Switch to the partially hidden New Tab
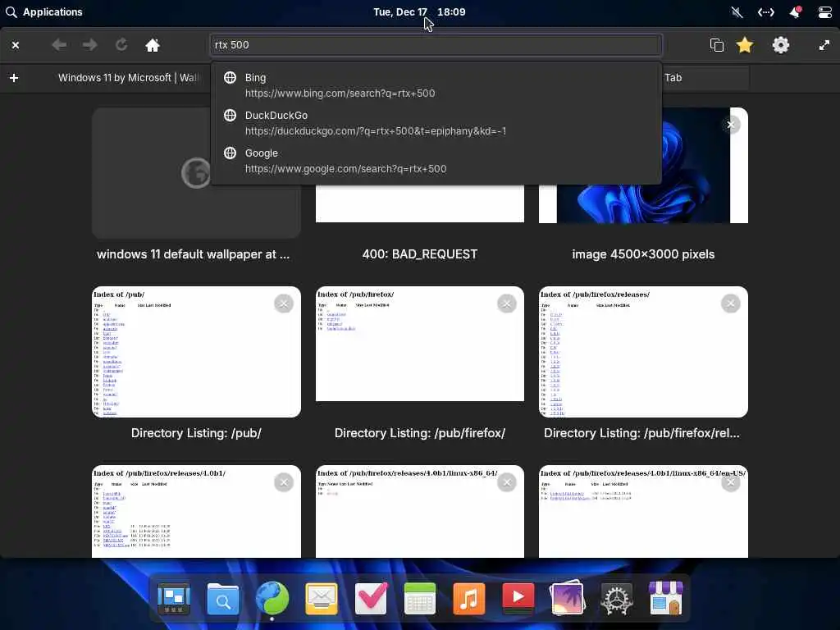This screenshot has height=630, width=840. point(705,78)
